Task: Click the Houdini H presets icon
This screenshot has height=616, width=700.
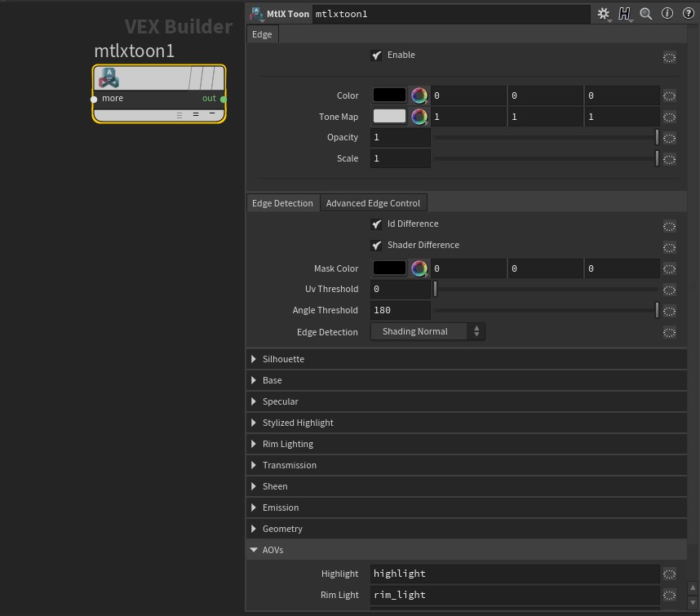Action: 625,13
